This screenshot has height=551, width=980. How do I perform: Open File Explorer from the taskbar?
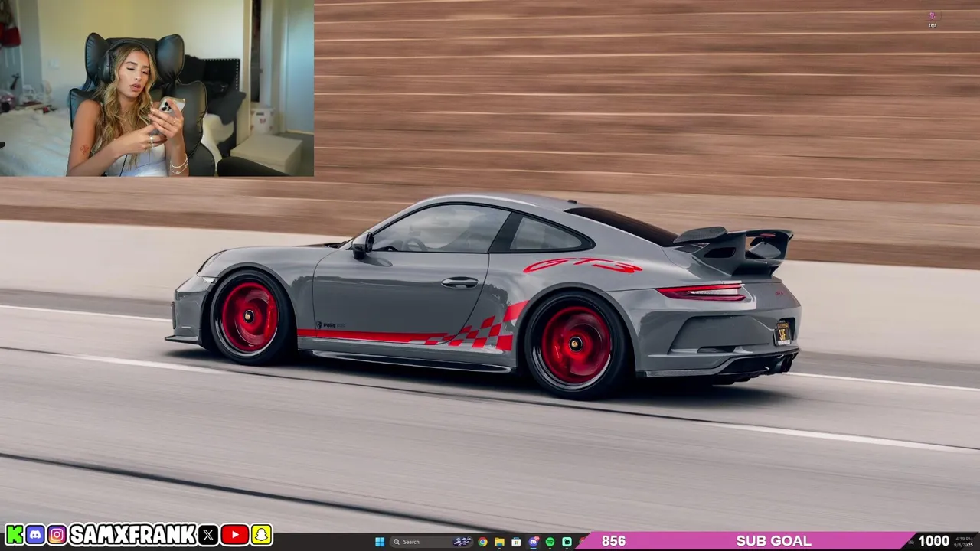(499, 542)
